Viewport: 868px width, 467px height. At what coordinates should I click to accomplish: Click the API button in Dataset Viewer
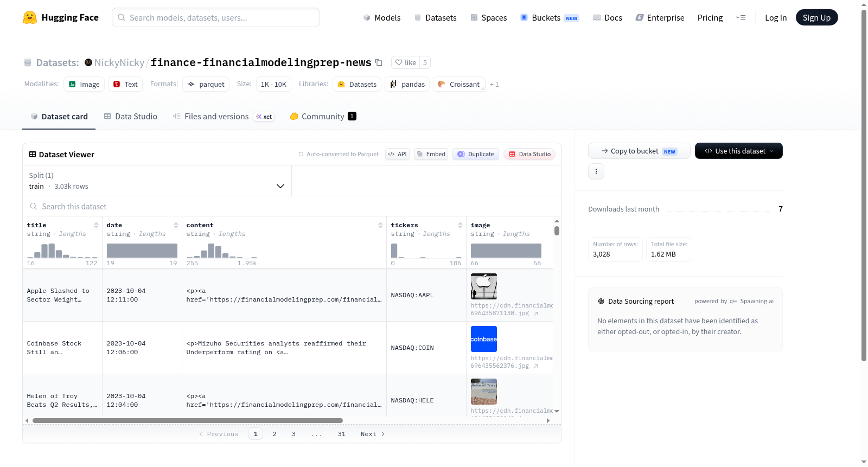[397, 154]
